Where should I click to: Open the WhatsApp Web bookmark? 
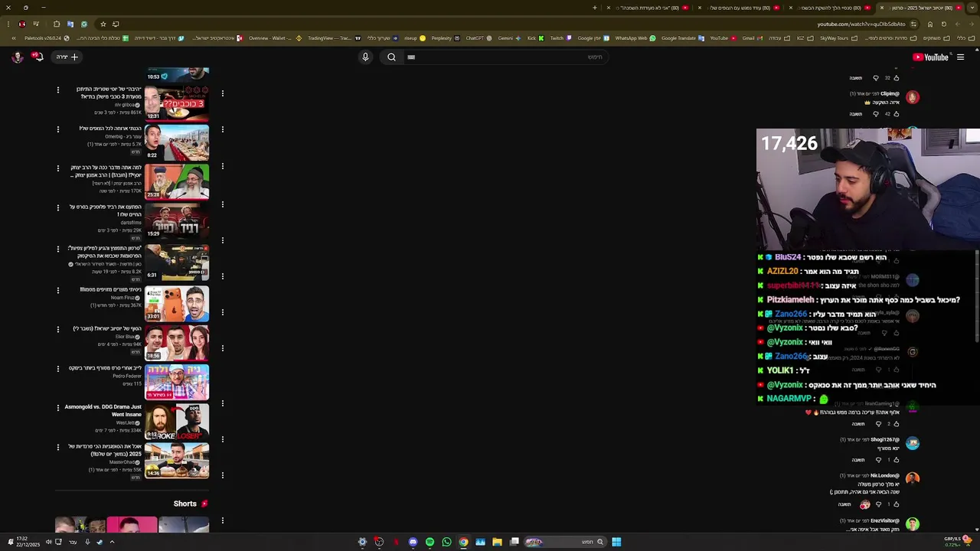pos(635,37)
